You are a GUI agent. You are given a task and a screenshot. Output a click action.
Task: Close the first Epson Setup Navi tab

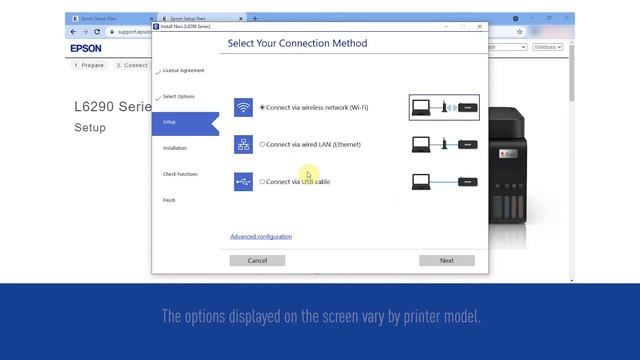pyautogui.click(x=151, y=19)
